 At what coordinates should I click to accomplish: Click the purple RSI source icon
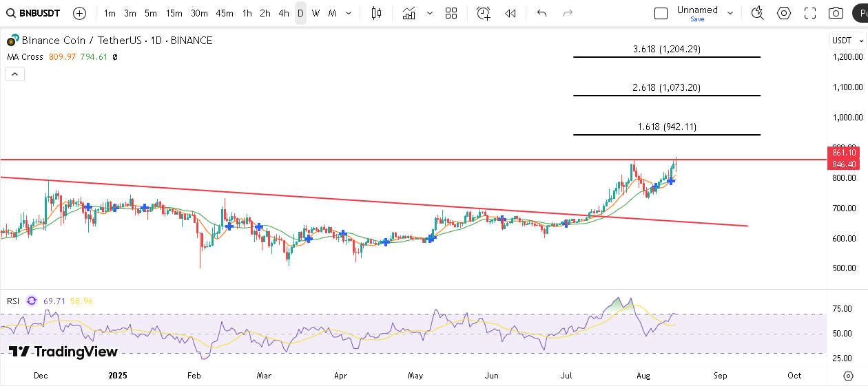tap(32, 301)
